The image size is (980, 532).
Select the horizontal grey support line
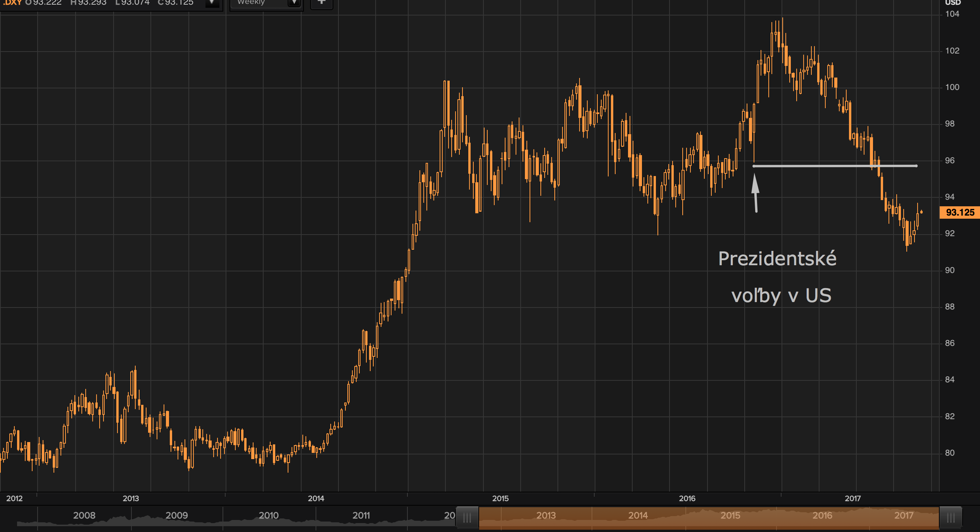point(814,166)
